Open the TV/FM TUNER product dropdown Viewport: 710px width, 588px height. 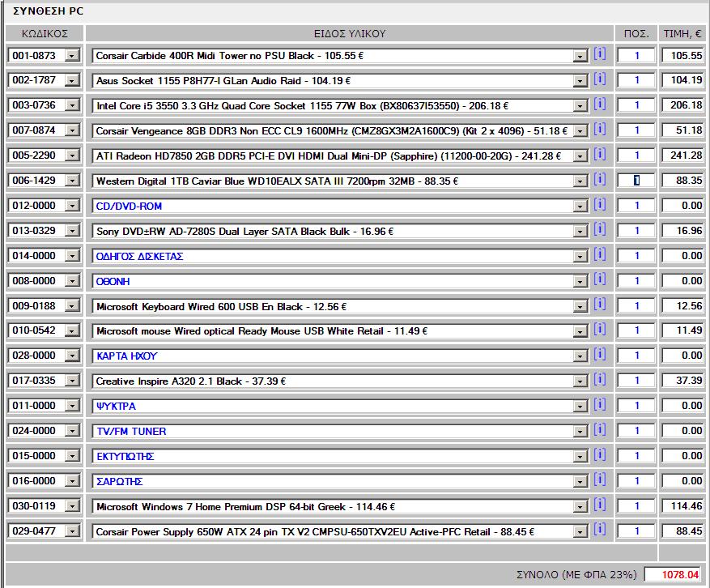point(580,432)
